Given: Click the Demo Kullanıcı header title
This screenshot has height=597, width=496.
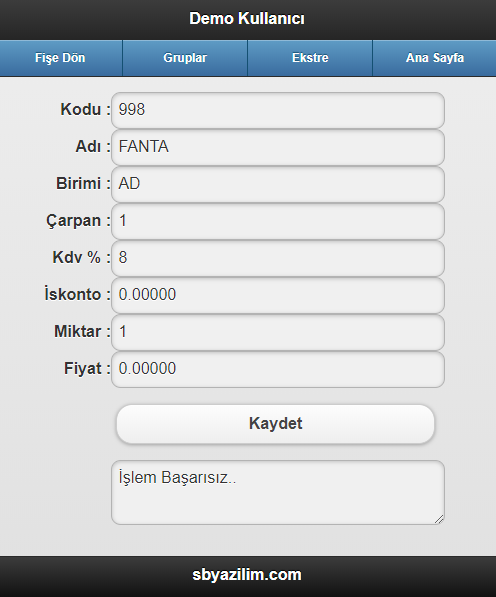Looking at the screenshot, I should (247, 18).
